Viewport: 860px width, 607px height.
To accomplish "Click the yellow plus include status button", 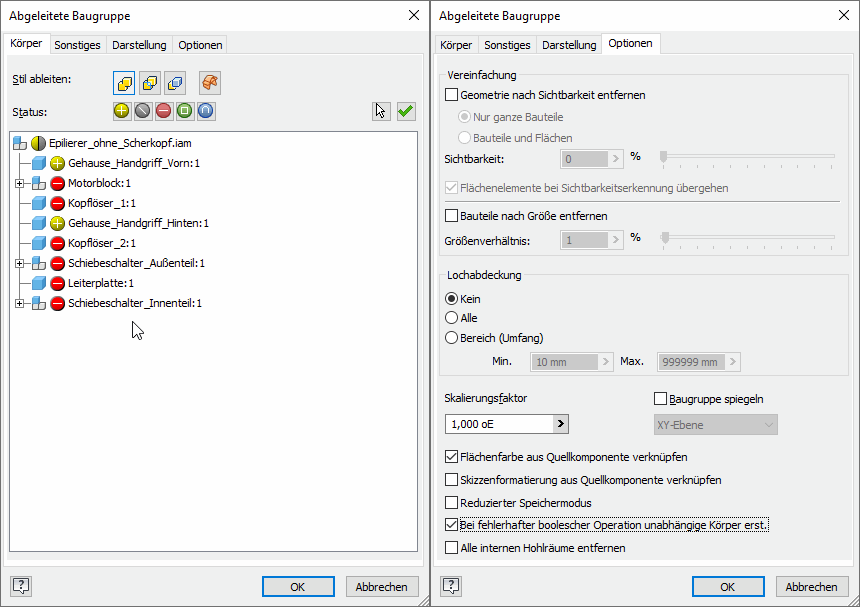I will (121, 111).
